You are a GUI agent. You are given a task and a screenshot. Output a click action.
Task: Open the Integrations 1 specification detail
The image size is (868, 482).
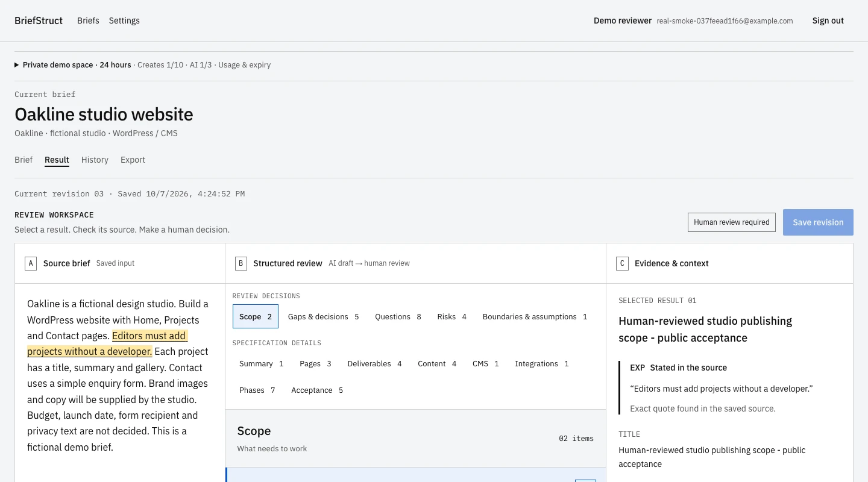click(541, 363)
